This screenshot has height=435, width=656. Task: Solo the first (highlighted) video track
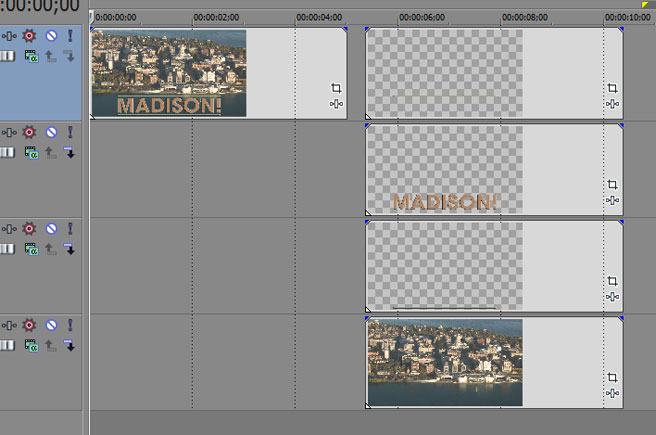[70, 36]
